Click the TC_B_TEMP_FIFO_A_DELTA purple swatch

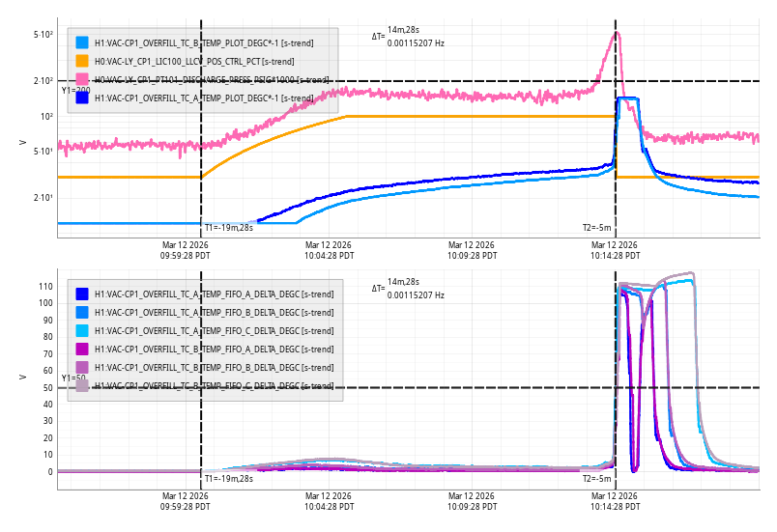click(82, 349)
